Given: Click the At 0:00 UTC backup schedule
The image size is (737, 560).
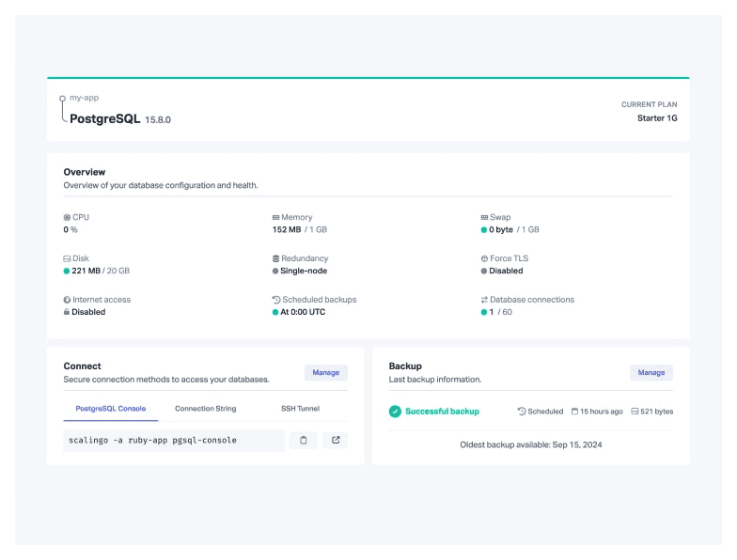Looking at the screenshot, I should [303, 312].
